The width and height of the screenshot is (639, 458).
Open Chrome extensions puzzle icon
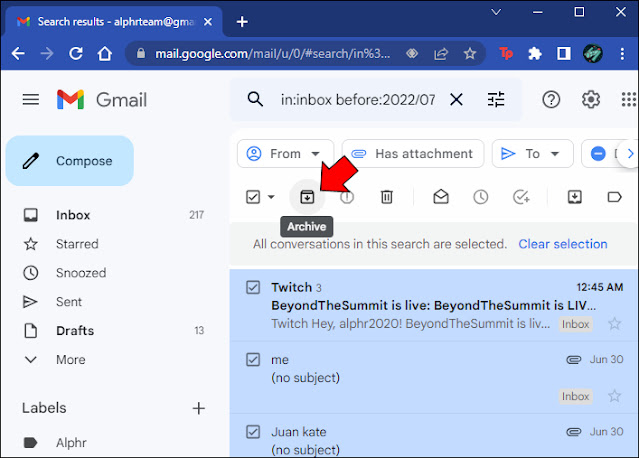point(535,53)
